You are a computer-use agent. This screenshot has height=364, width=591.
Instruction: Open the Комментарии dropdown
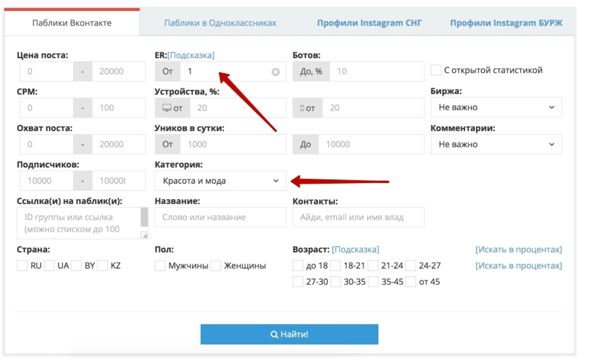496,144
